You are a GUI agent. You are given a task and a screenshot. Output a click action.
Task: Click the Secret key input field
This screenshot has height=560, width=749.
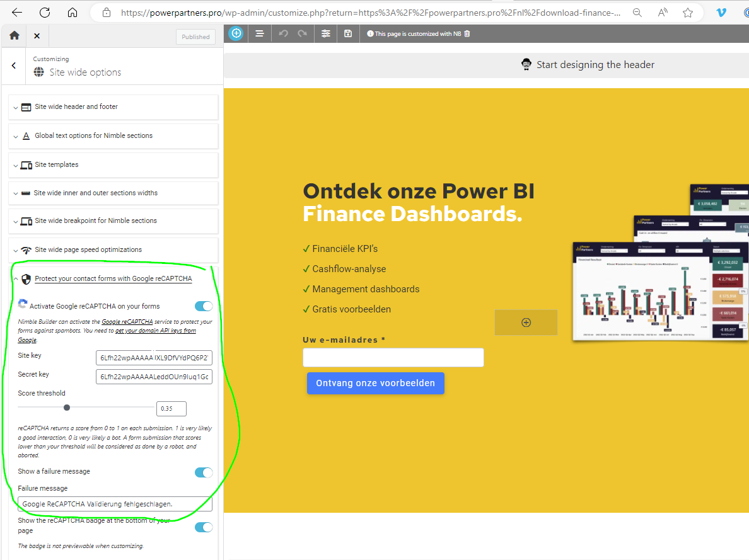click(154, 377)
